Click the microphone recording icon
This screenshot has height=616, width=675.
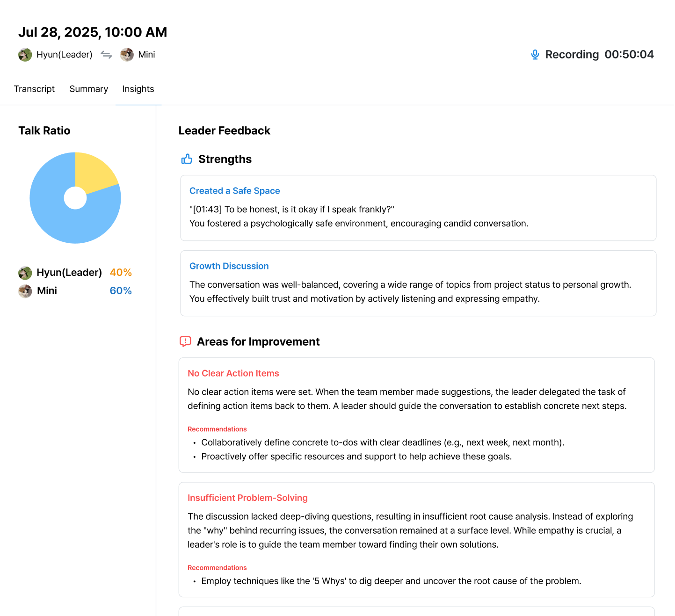(535, 55)
